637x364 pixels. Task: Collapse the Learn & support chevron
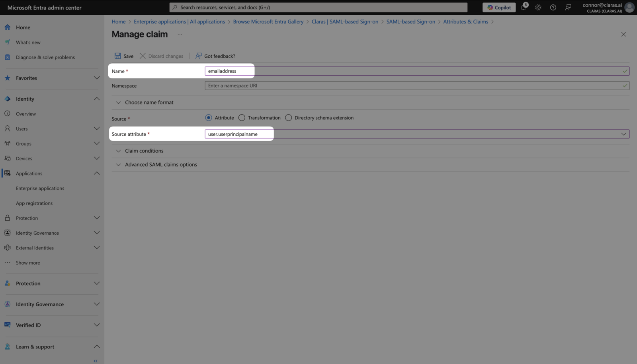[97, 346]
